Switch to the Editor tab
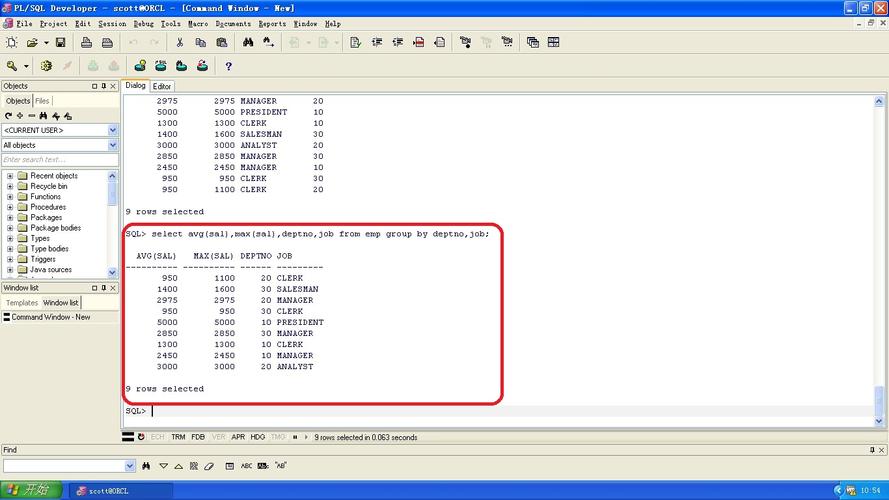The image size is (889, 500). pos(162,86)
